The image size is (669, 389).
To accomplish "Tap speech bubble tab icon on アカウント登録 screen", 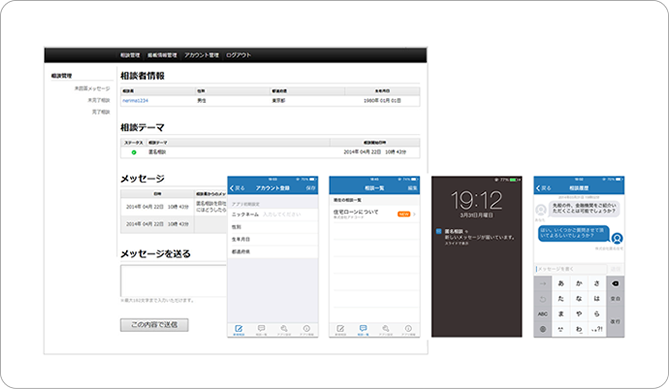I will tap(261, 329).
